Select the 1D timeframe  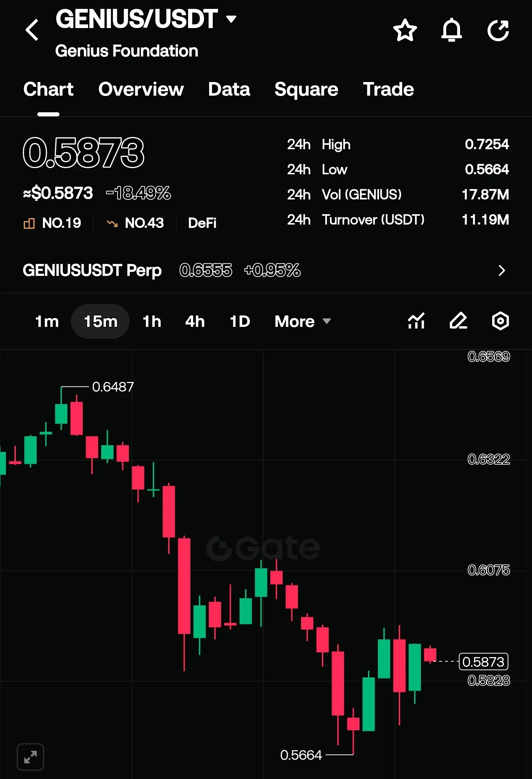coord(240,321)
